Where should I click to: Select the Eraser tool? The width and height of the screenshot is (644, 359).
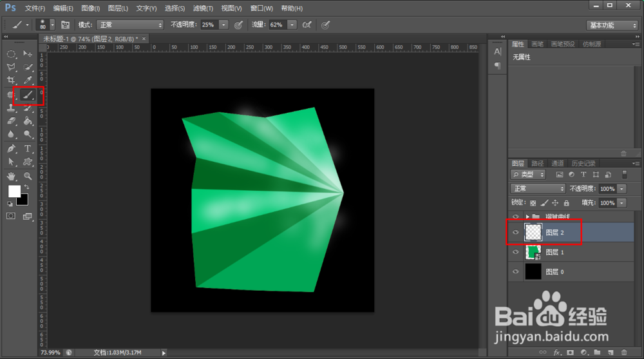click(x=12, y=121)
